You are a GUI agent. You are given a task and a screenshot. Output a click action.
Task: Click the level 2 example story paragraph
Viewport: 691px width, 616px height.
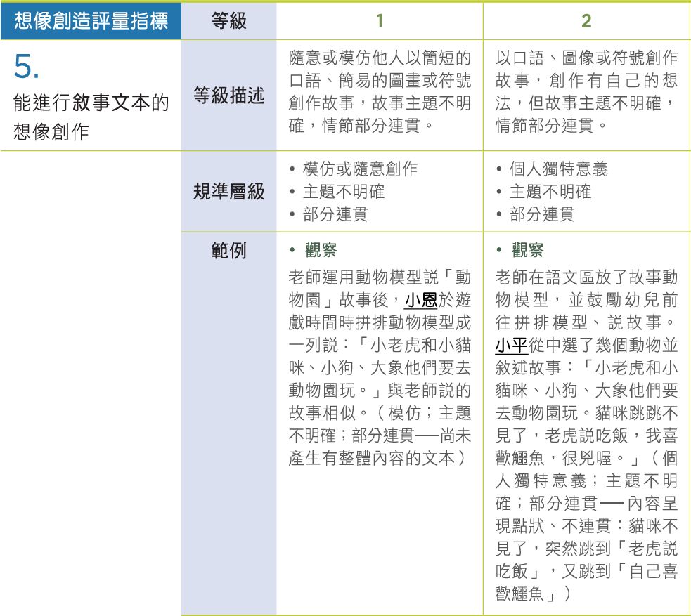point(586,435)
